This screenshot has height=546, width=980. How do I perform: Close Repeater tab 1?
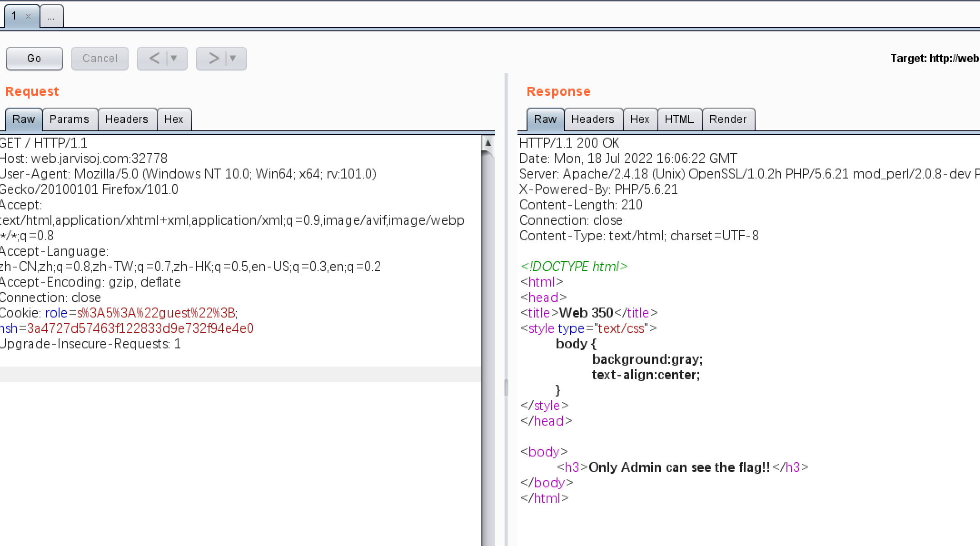(x=28, y=16)
